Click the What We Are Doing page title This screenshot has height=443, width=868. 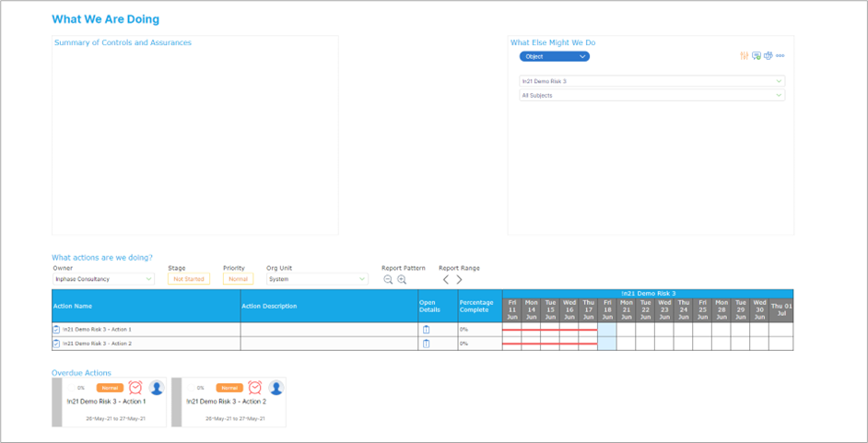pos(105,19)
